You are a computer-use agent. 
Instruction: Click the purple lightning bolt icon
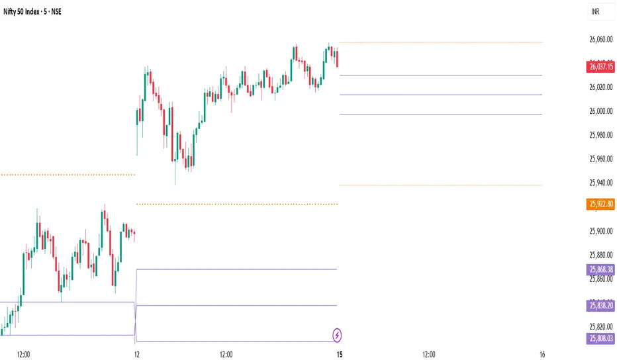click(x=338, y=334)
